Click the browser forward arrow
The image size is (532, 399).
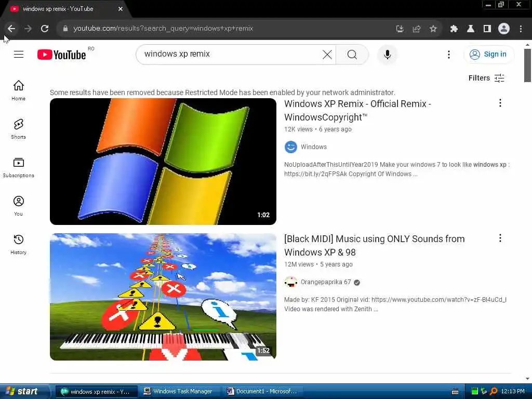coord(28,29)
